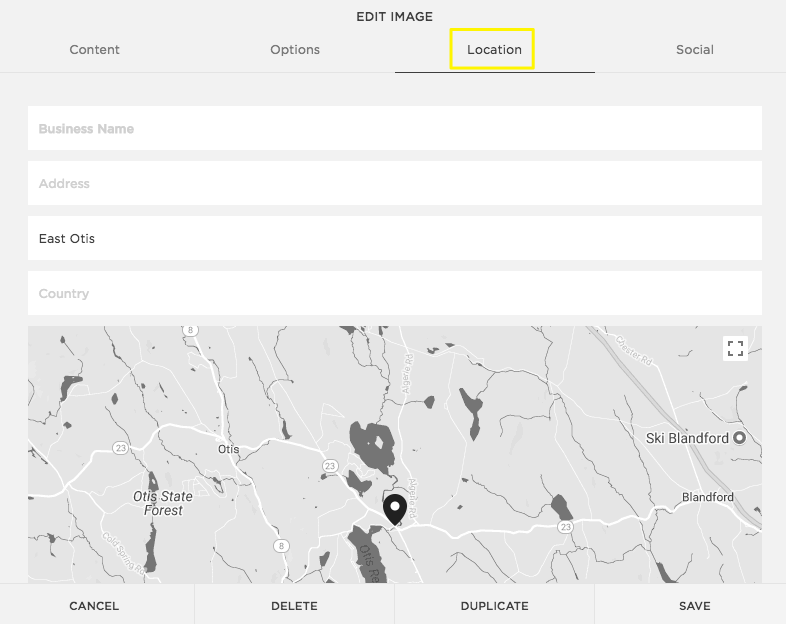The image size is (786, 624).
Task: Focus the Business Name field
Action: pyautogui.click(x=394, y=129)
